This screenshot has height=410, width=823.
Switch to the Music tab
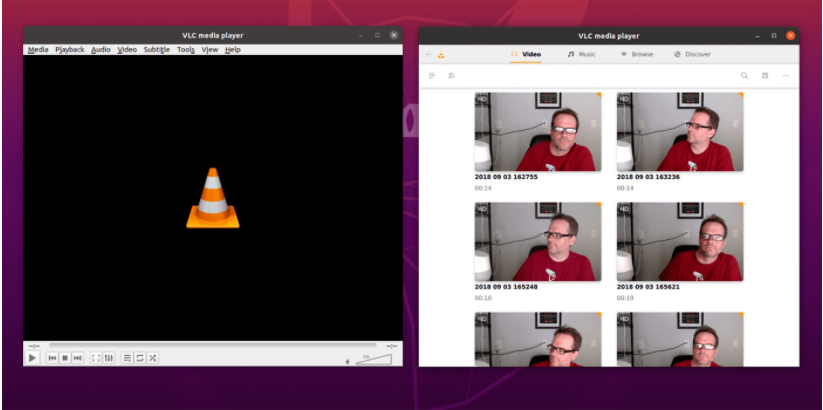(x=582, y=54)
